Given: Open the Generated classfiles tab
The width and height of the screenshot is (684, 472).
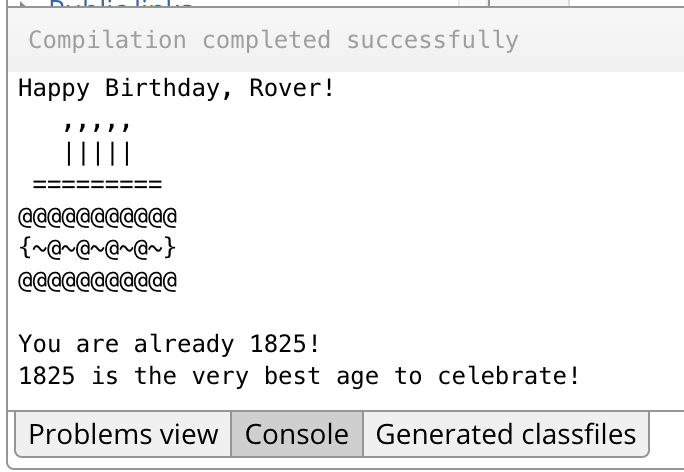Looking at the screenshot, I should pos(505,435).
